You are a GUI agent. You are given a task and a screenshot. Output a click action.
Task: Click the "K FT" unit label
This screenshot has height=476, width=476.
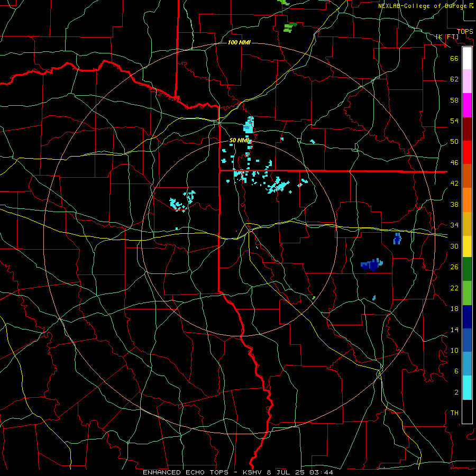pos(447,37)
